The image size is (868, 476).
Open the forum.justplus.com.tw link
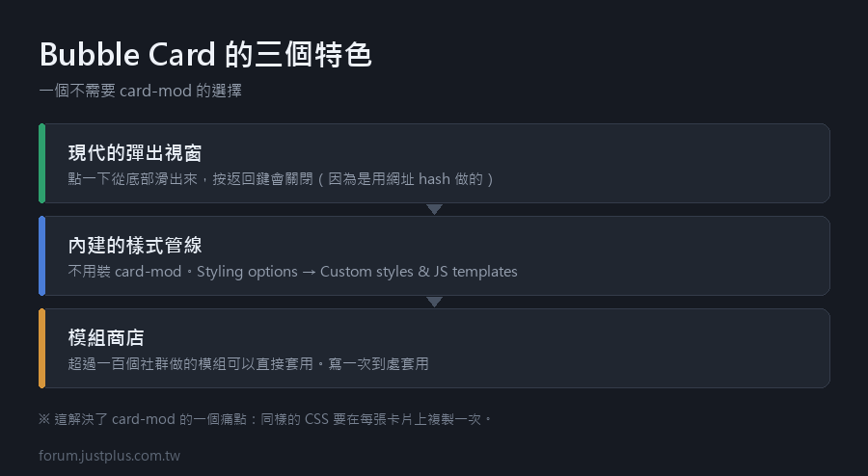(110, 456)
